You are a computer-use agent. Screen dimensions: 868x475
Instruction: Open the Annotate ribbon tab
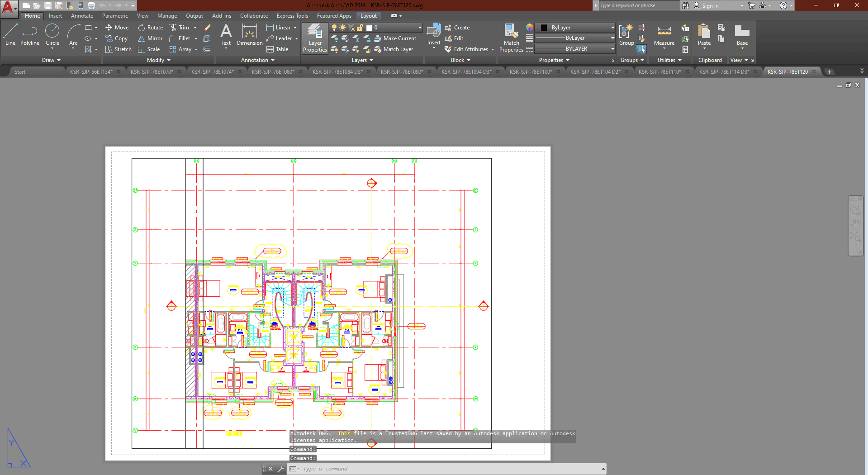82,16
